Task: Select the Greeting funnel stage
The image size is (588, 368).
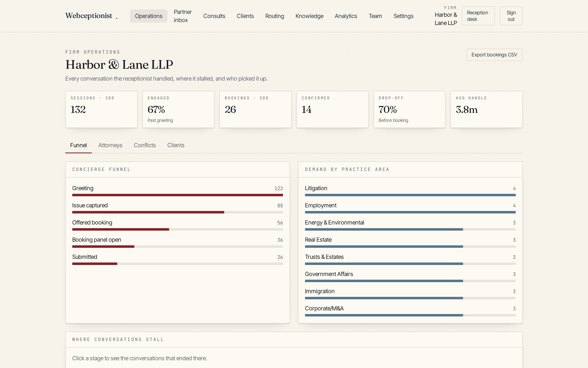Action: (x=177, y=191)
